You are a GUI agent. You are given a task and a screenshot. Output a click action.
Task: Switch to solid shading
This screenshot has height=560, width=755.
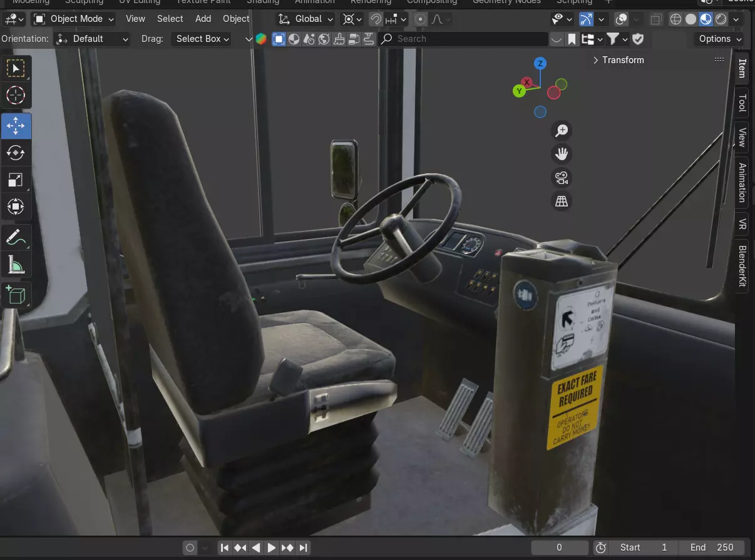click(691, 19)
